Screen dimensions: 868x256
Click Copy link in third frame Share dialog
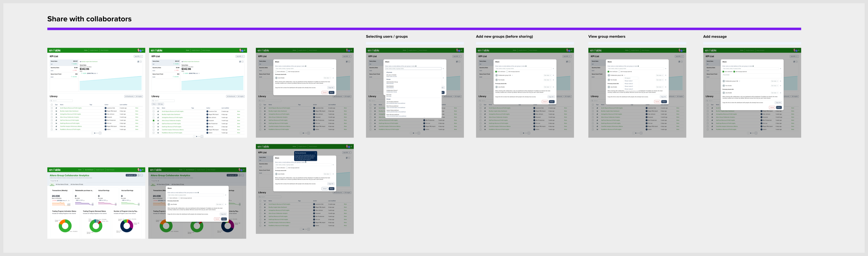[331, 88]
